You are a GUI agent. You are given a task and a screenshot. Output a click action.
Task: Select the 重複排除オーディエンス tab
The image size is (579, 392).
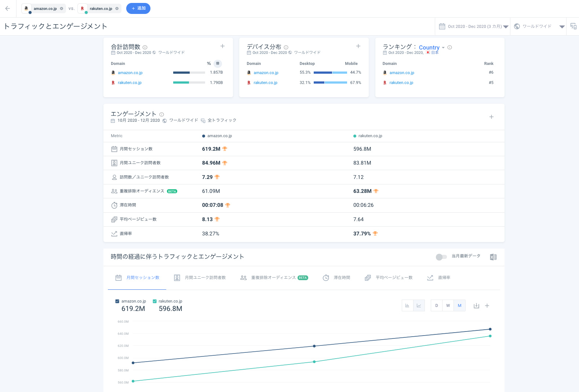(x=274, y=278)
